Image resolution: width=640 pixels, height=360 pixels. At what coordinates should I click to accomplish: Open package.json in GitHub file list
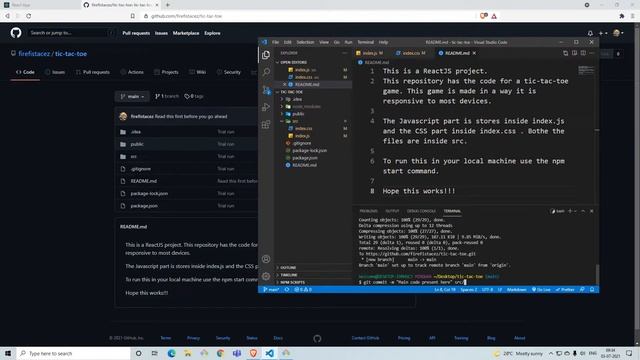coord(144,206)
